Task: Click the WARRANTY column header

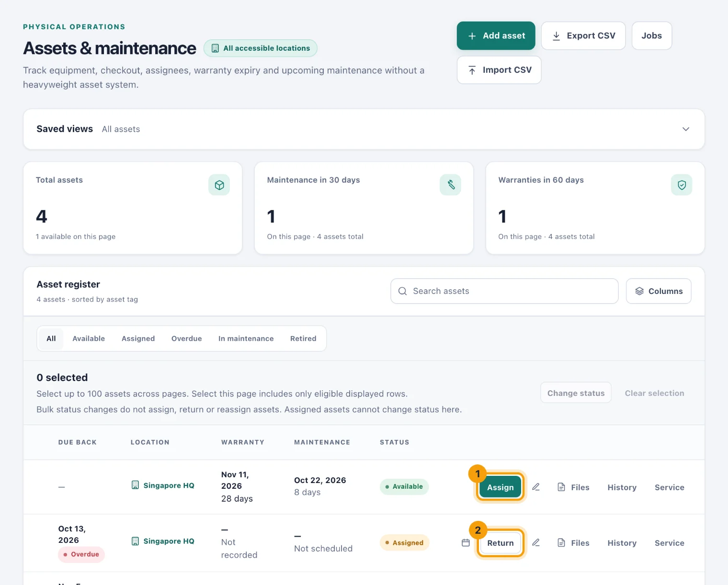Action: (243, 442)
